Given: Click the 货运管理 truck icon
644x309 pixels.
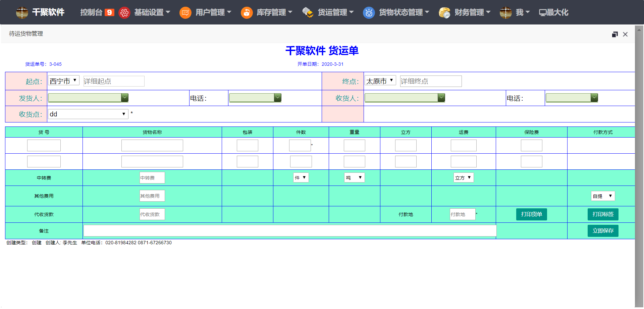Looking at the screenshot, I should point(308,13).
